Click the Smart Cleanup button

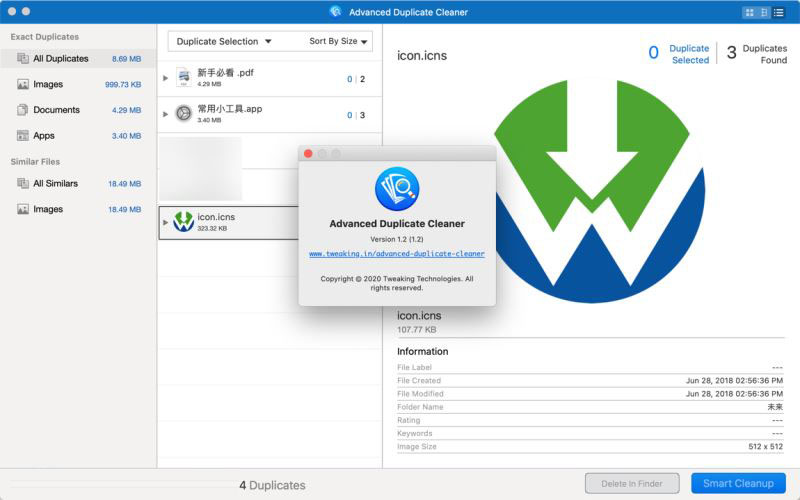coord(738,483)
